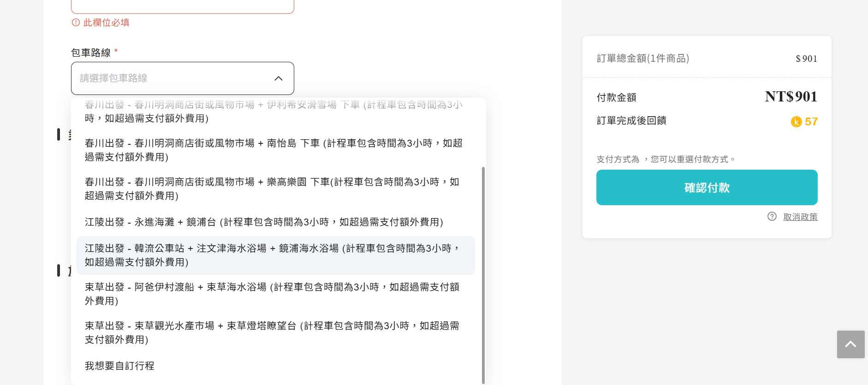The image size is (868, 385).
Task: Click the question mark icon beside 取消政策
Action: 772,216
